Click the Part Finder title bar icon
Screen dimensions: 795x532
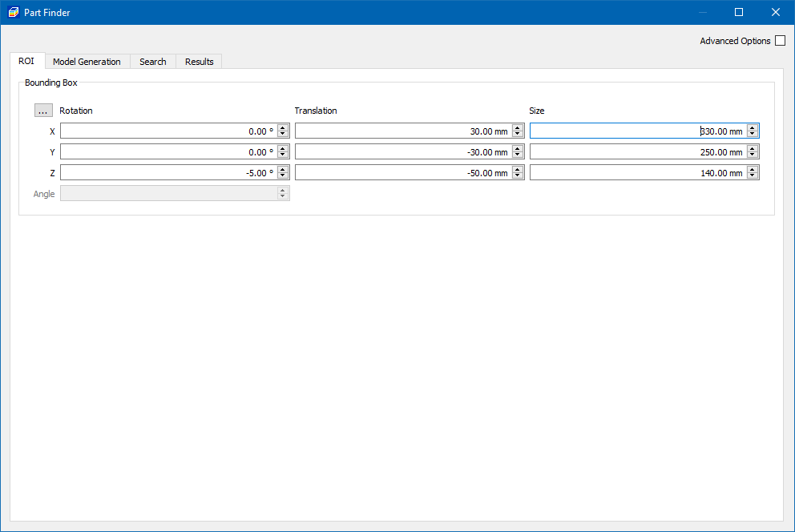click(x=14, y=12)
